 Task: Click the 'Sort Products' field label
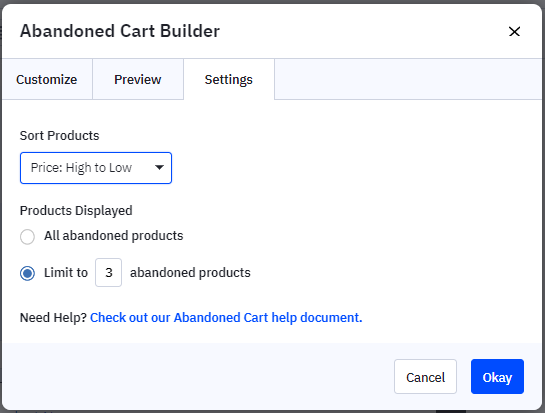(x=59, y=136)
